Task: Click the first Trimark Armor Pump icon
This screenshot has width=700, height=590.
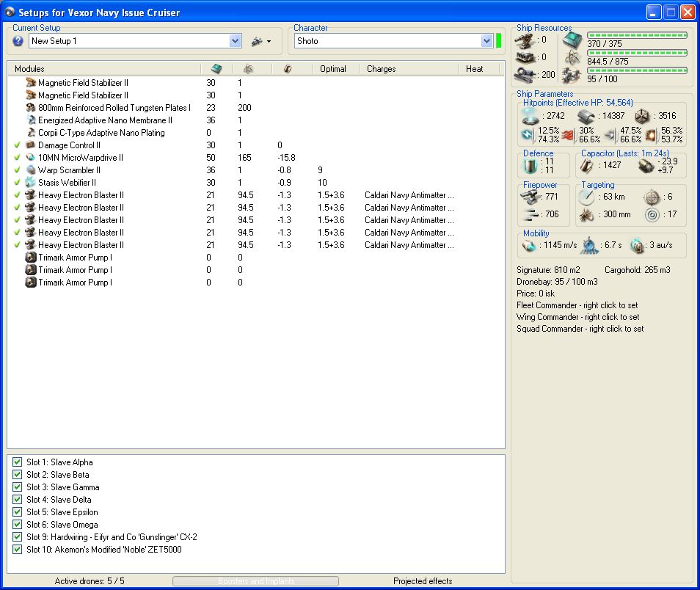Action: point(31,258)
